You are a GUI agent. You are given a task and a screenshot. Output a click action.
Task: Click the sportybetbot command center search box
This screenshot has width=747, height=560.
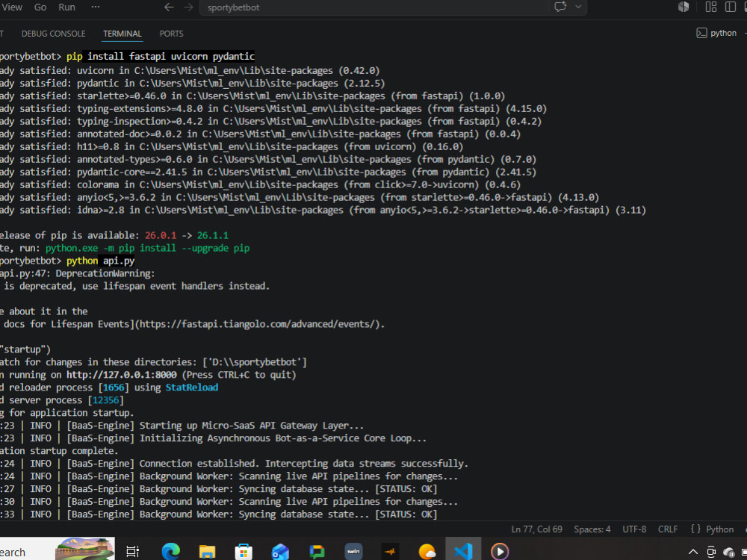pos(373,7)
